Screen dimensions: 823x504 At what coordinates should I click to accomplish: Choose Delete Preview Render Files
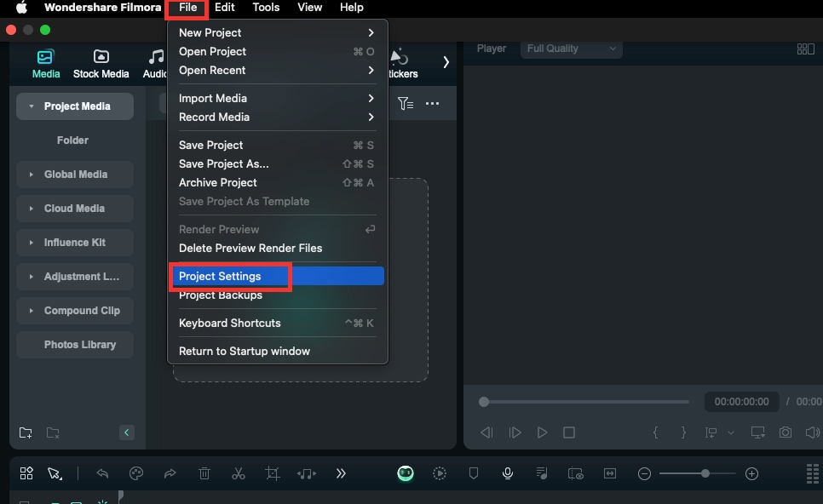277,248
